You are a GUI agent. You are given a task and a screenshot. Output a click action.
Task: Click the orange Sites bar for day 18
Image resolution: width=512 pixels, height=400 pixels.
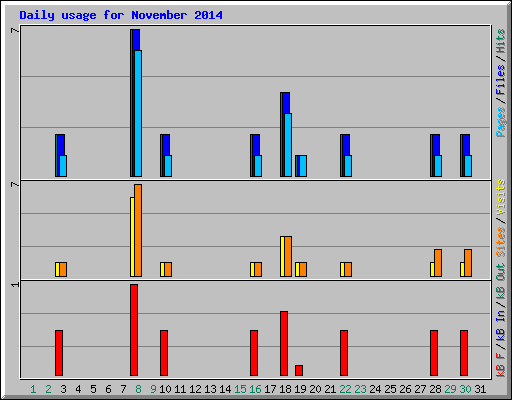coord(288,256)
